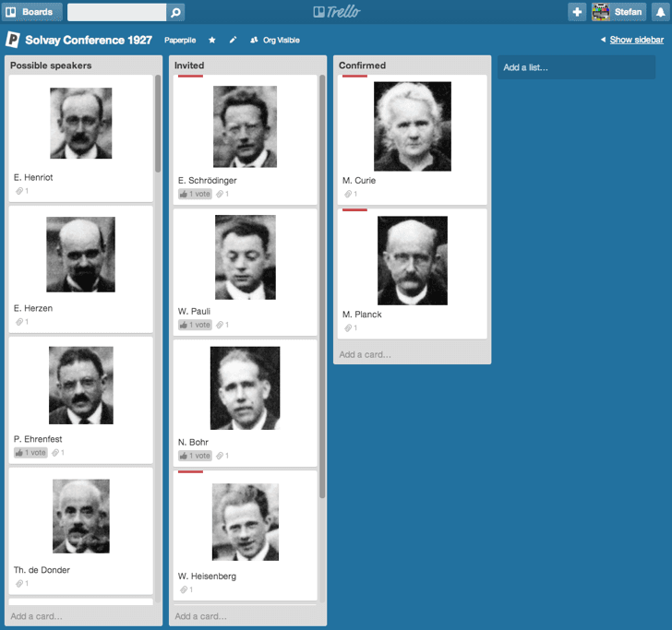Click the Trello logo at top center
672x630 pixels.
point(336,12)
